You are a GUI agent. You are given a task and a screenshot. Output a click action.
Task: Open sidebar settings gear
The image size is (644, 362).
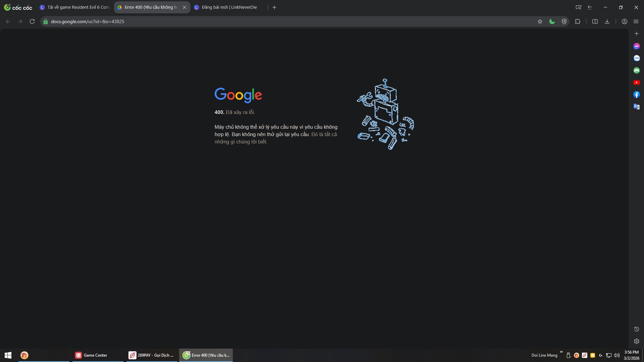point(636,341)
